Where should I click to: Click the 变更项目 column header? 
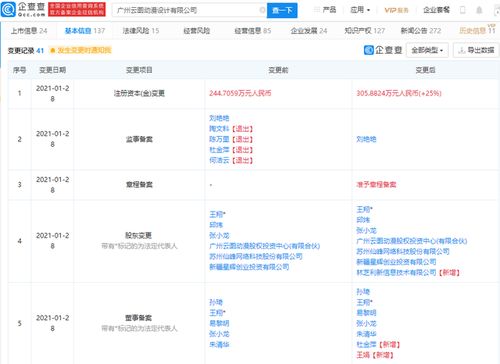pyautogui.click(x=139, y=70)
